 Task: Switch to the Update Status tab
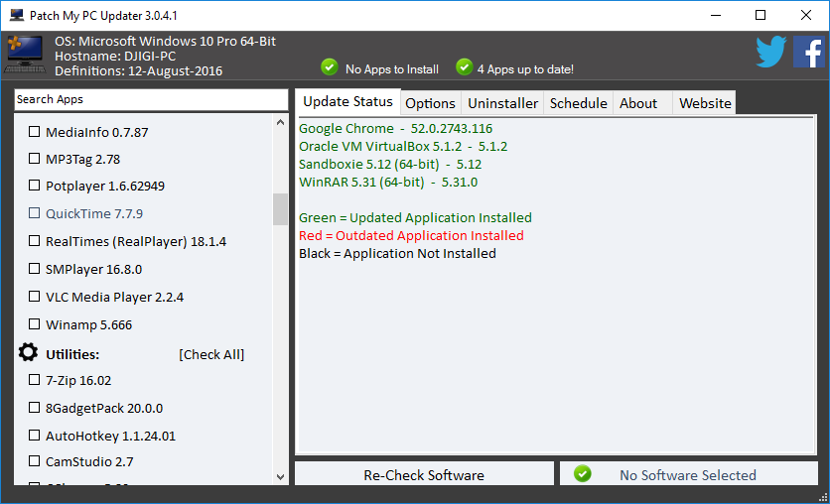coord(347,101)
